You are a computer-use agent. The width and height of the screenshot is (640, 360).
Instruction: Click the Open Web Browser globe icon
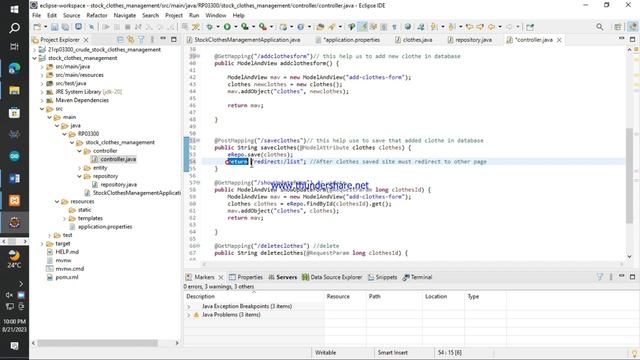pos(407,27)
